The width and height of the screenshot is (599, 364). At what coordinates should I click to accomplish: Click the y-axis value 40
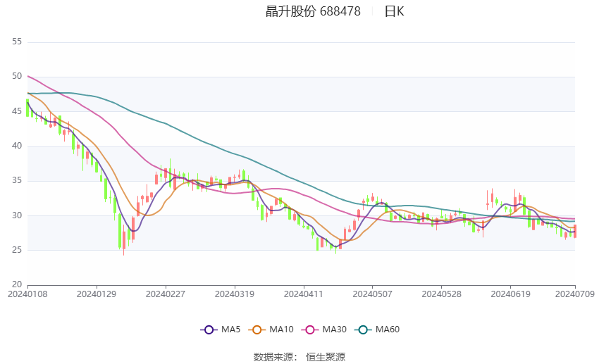pyautogui.click(x=17, y=146)
